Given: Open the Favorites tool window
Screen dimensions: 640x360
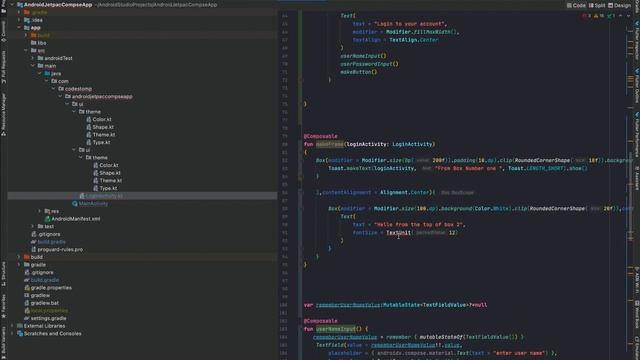Looking at the screenshot, I should tap(3, 306).
